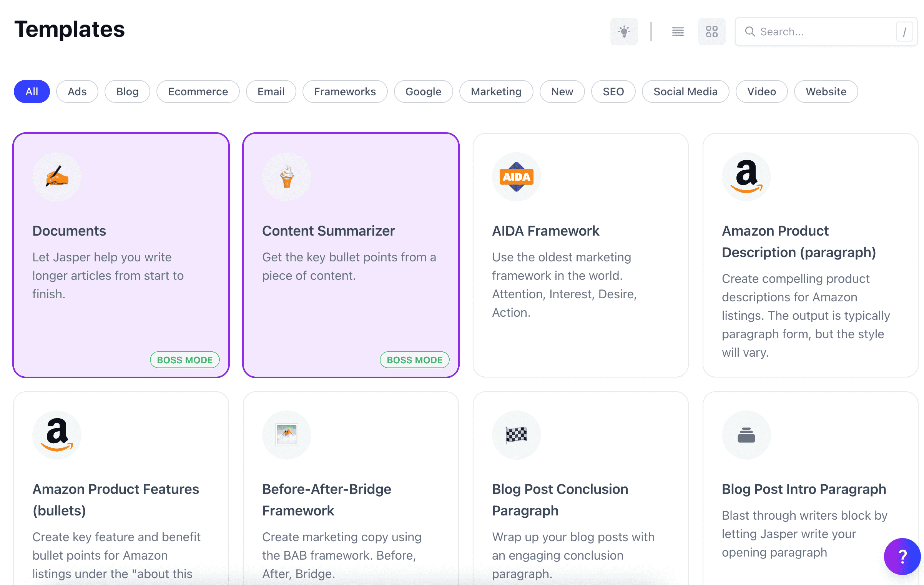Click the Documents writing-hand icon
The height and width of the screenshot is (585, 924).
pyautogui.click(x=57, y=177)
